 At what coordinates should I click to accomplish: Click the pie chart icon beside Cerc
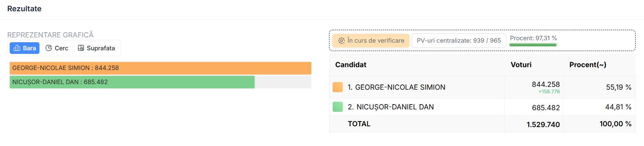click(x=49, y=48)
